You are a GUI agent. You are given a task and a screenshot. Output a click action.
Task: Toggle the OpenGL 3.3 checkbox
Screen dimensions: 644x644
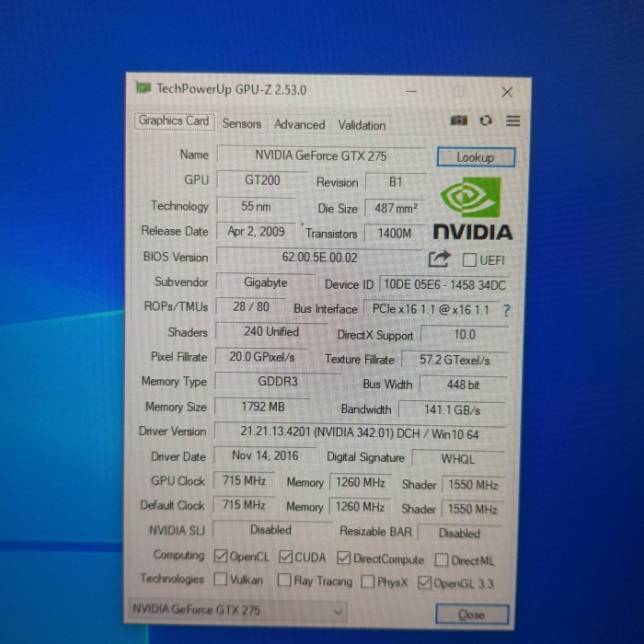coord(424,582)
